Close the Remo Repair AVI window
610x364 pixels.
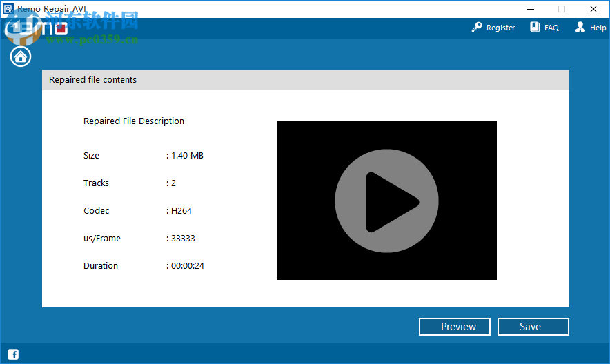coord(593,9)
